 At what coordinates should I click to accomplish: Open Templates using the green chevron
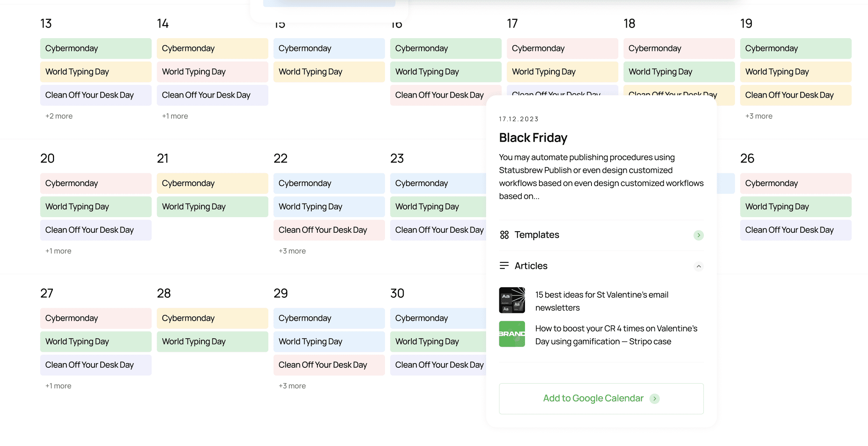tap(699, 235)
